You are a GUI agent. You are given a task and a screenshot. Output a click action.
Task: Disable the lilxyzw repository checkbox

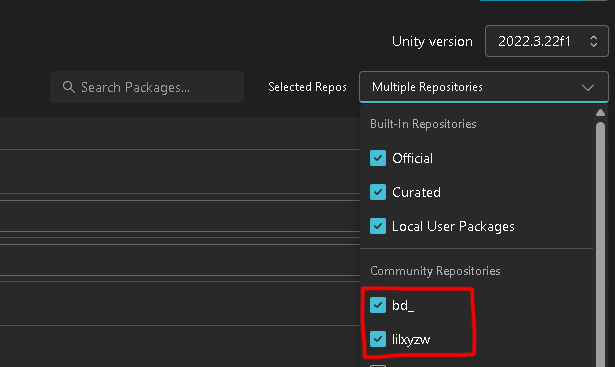(378, 339)
